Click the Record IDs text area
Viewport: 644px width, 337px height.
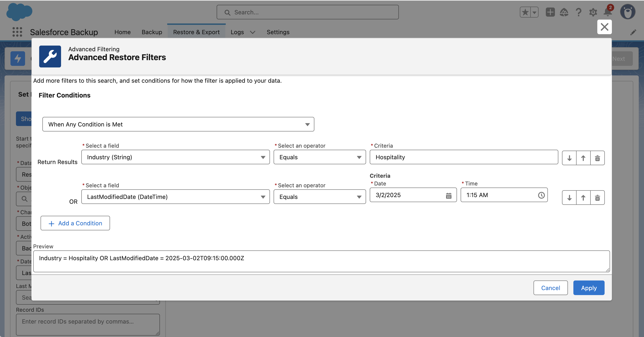(88, 325)
